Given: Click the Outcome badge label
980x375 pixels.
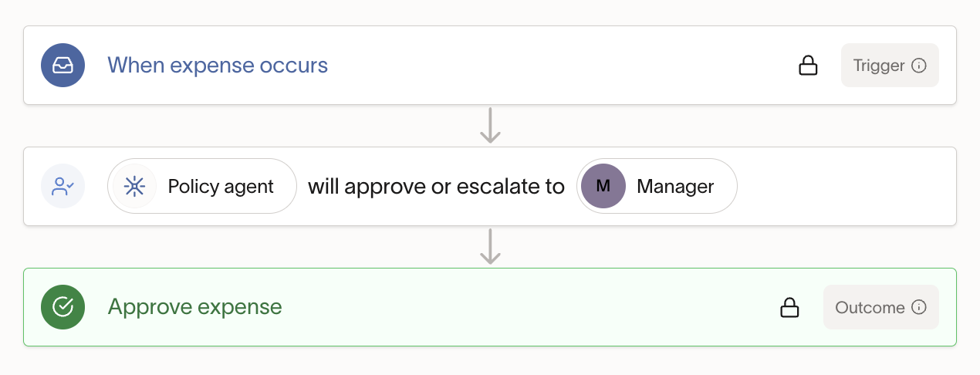Looking at the screenshot, I should click(870, 307).
